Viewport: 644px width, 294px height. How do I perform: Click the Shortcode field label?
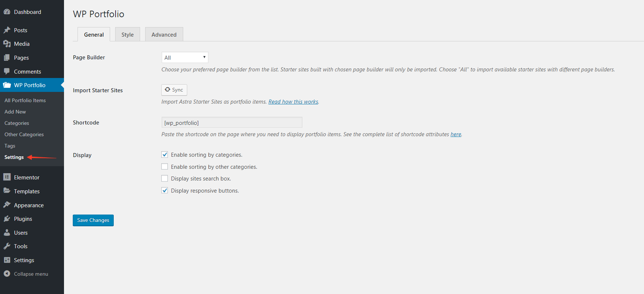[86, 123]
